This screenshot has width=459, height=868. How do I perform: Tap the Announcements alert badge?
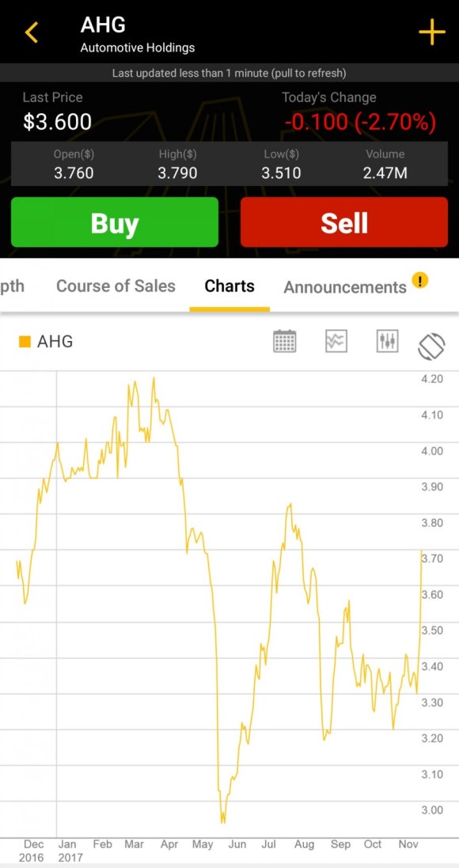420,281
